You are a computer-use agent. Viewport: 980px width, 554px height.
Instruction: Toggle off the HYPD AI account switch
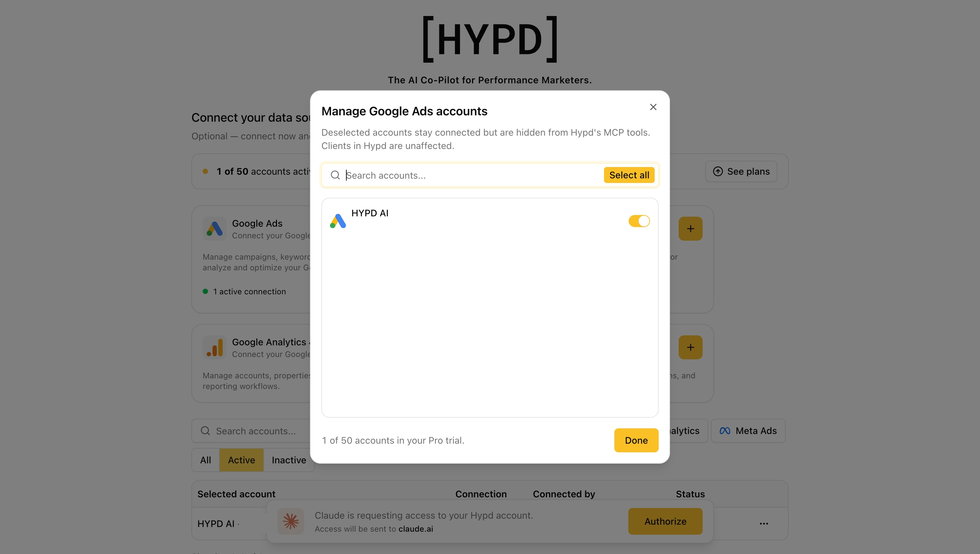pos(639,221)
